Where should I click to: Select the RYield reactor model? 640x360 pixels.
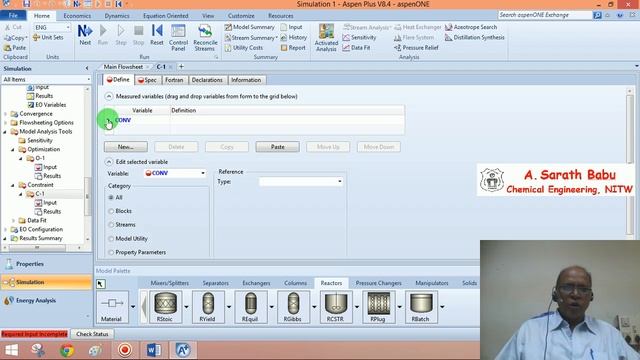(x=208, y=307)
